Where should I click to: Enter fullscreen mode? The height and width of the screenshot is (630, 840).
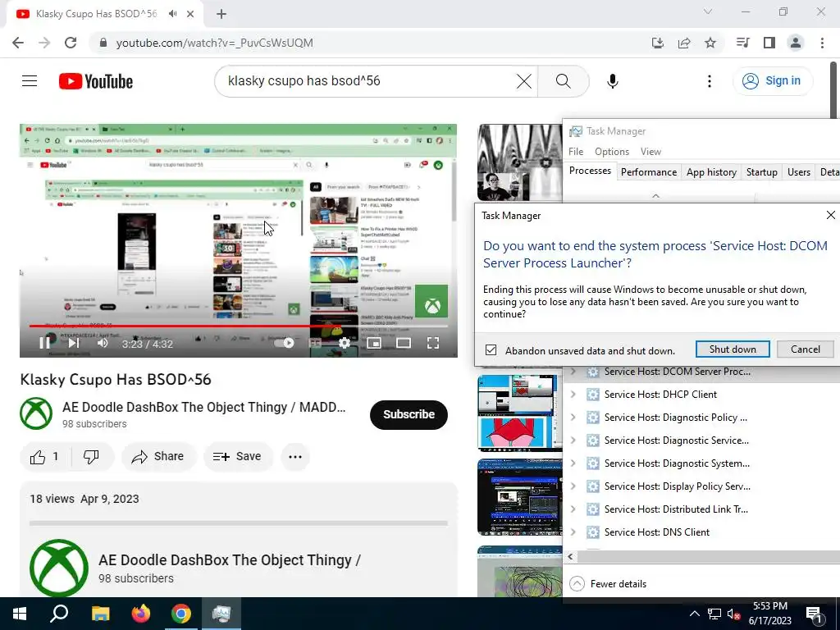click(x=433, y=343)
